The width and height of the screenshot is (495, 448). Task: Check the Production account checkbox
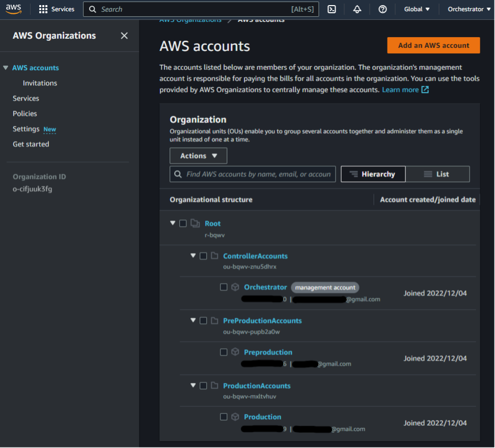coord(224,416)
